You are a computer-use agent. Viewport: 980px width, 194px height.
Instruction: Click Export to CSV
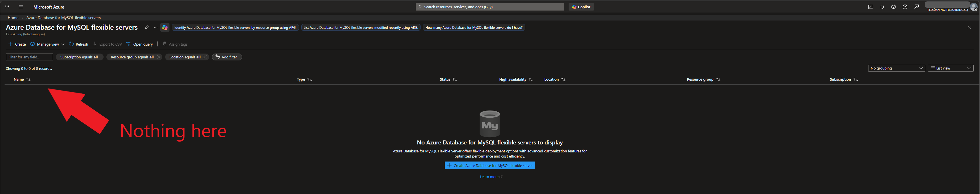[x=107, y=44]
